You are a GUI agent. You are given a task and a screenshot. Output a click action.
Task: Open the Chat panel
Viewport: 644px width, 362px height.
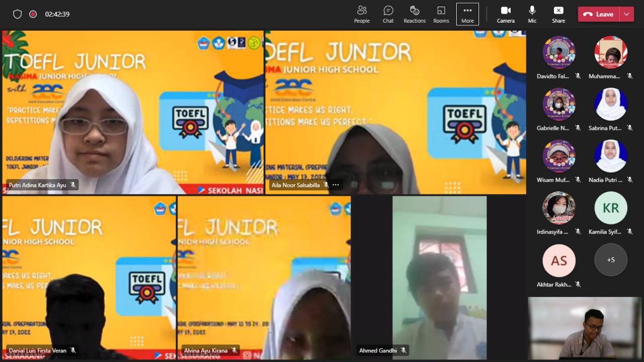(388, 14)
